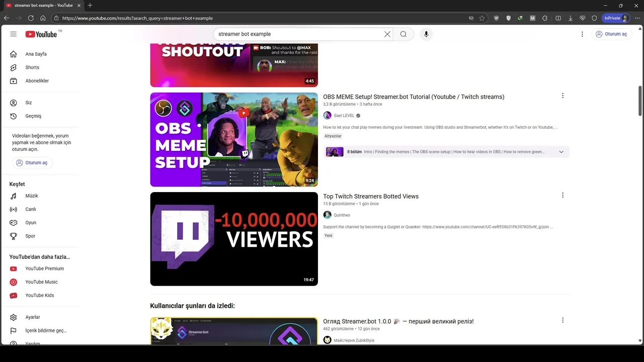
Task: Open YouTube settings three-dot menu in header
Action: tap(582, 34)
